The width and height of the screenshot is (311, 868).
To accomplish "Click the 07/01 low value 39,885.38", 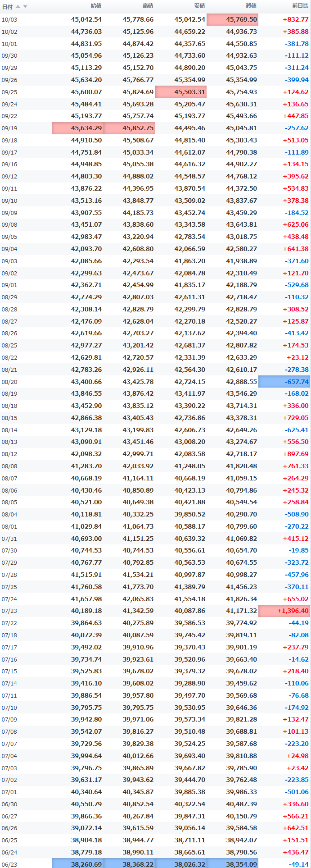I will coord(190,792).
